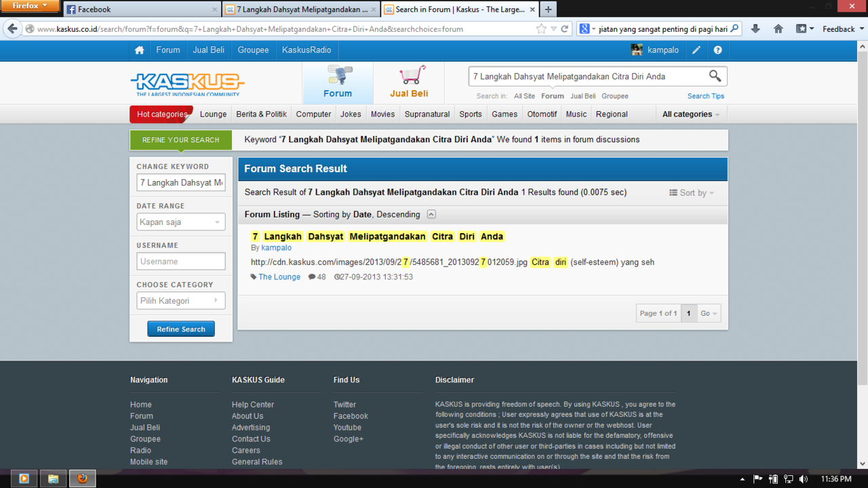Click the pencil edit icon beside kampalo
The height and width of the screenshot is (488, 868).
pos(696,50)
